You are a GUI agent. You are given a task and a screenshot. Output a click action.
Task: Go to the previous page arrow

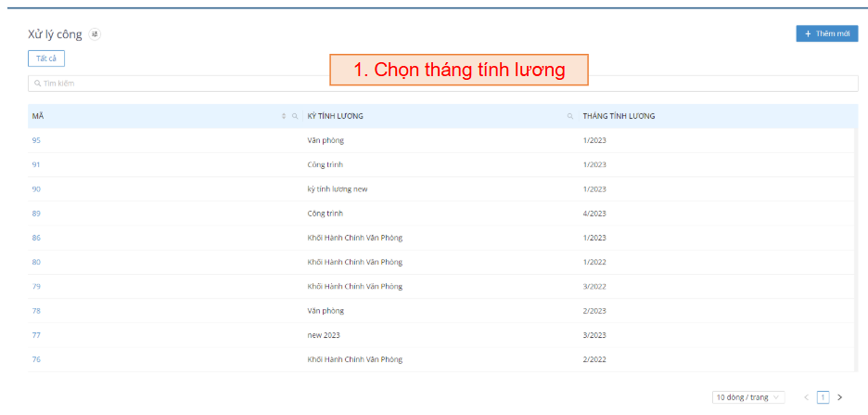pyautogui.click(x=806, y=397)
